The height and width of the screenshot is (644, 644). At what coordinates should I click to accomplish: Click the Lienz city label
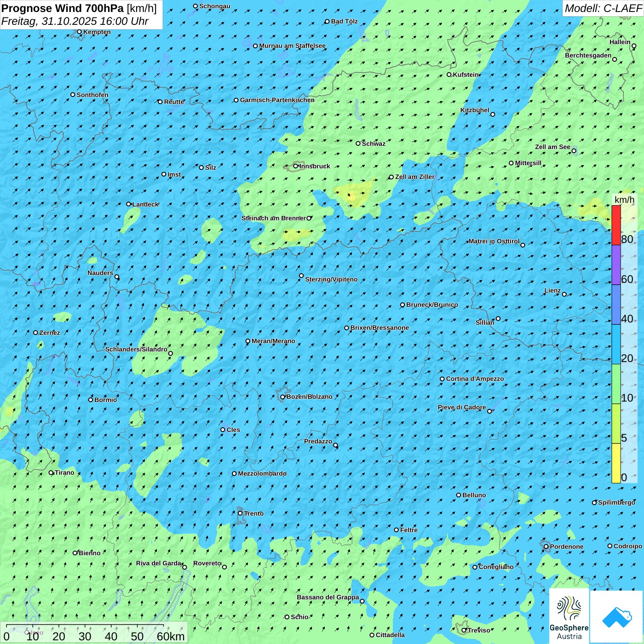(x=552, y=290)
